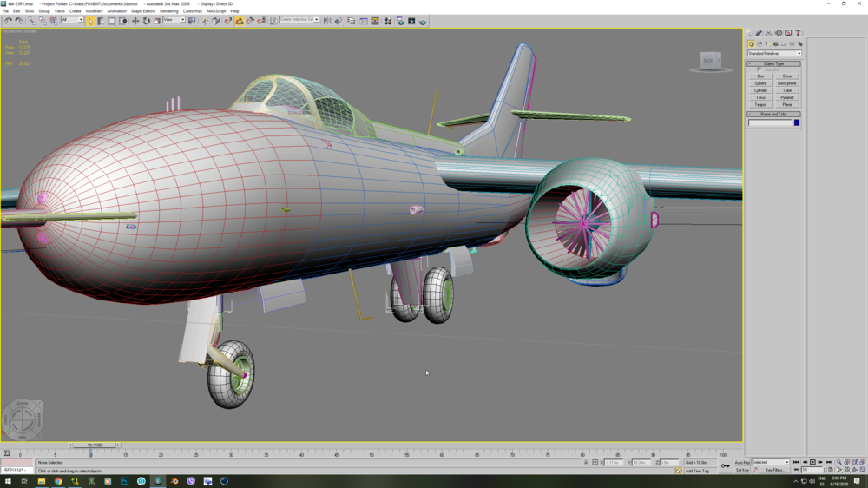The image size is (868, 488).
Task: Open the Selected key mode dropdown
Action: click(769, 462)
